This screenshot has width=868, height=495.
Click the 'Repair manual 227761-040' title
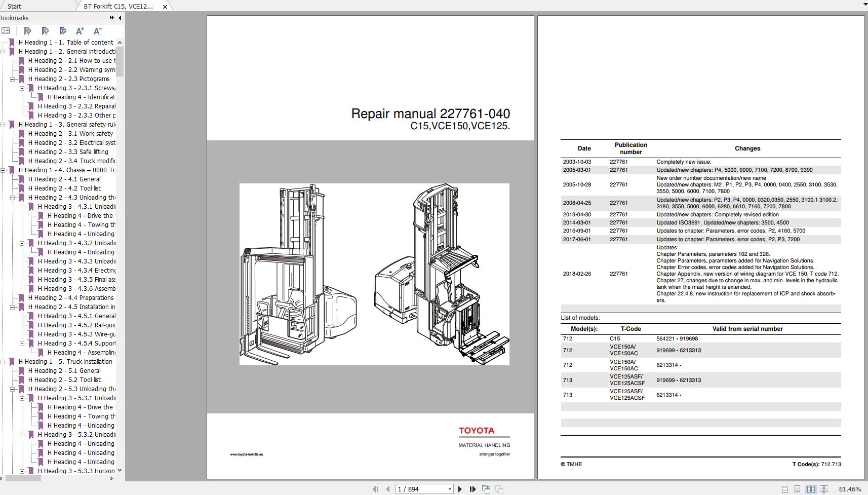click(x=430, y=113)
